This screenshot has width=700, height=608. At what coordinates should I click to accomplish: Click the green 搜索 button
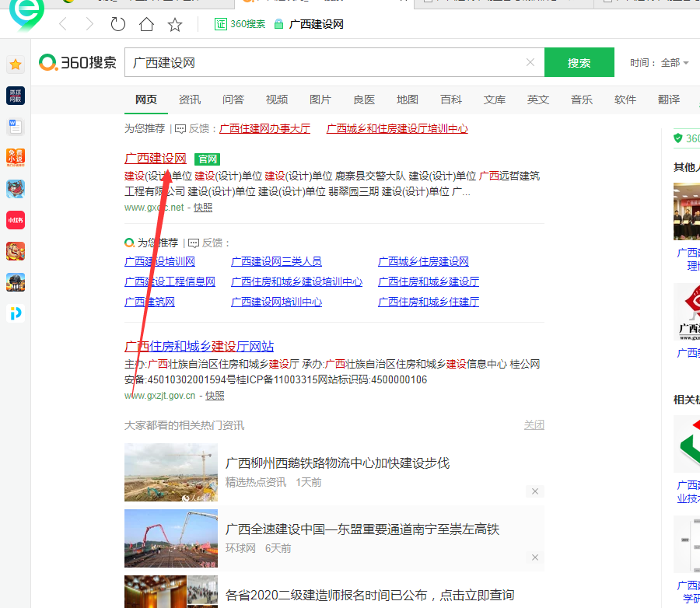click(x=579, y=62)
